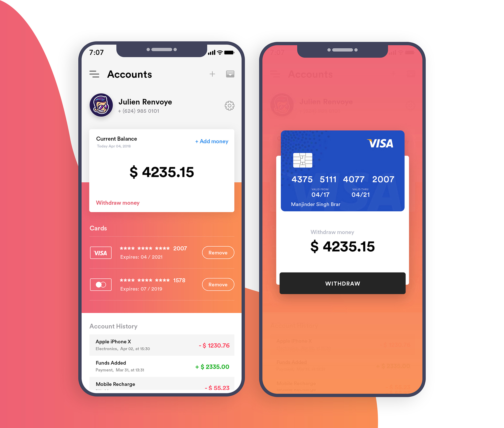Click Remove button for card ending 1578
Screen dimensions: 504x428
tap(216, 284)
